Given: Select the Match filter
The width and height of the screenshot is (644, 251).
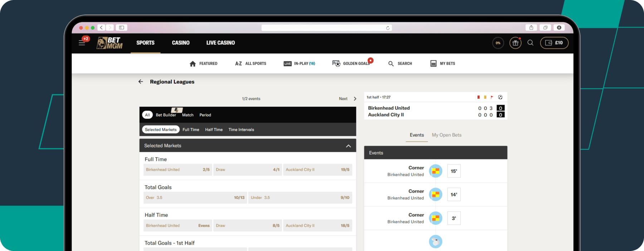Looking at the screenshot, I should pyautogui.click(x=188, y=115).
